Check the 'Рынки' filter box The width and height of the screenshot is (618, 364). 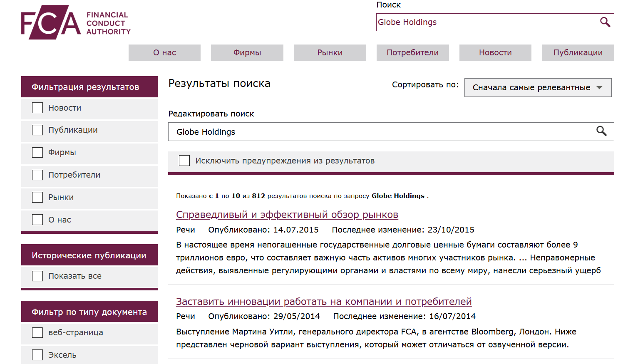37,197
